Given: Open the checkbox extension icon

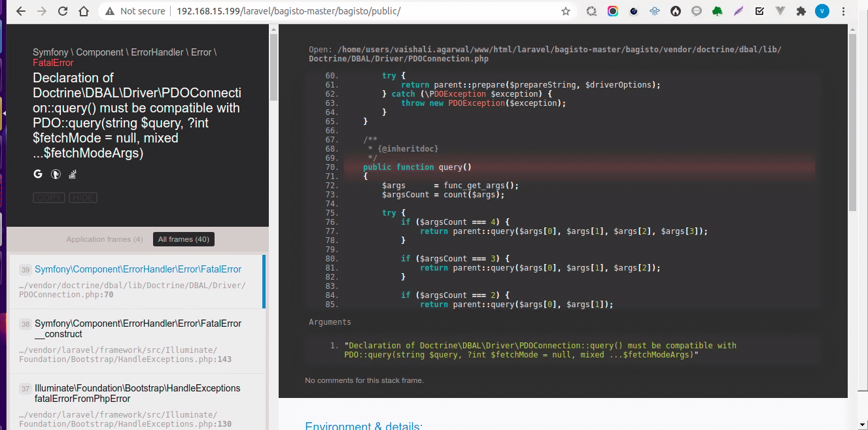Looking at the screenshot, I should 759,11.
